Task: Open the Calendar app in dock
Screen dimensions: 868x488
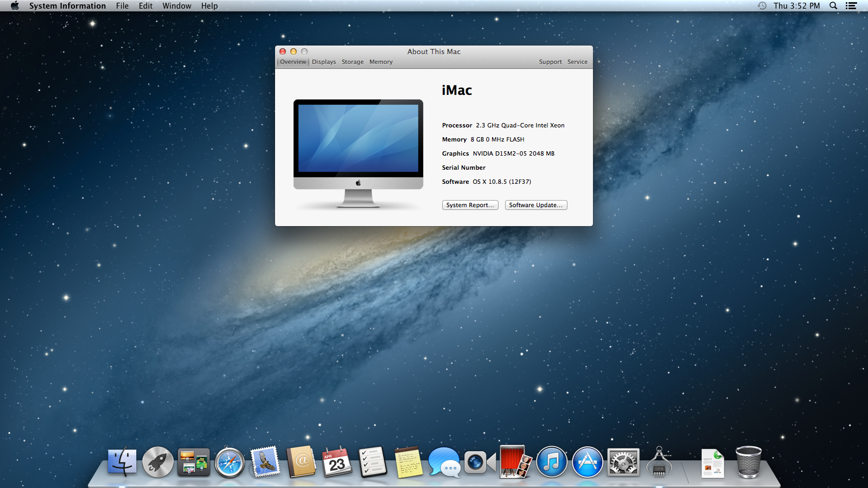Action: (x=337, y=463)
